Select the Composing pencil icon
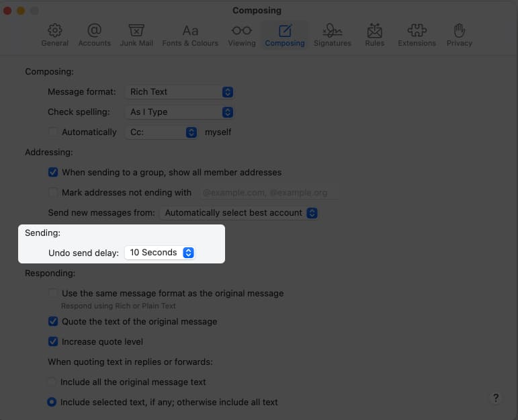Screen dimensions: 518x420 point(285,31)
